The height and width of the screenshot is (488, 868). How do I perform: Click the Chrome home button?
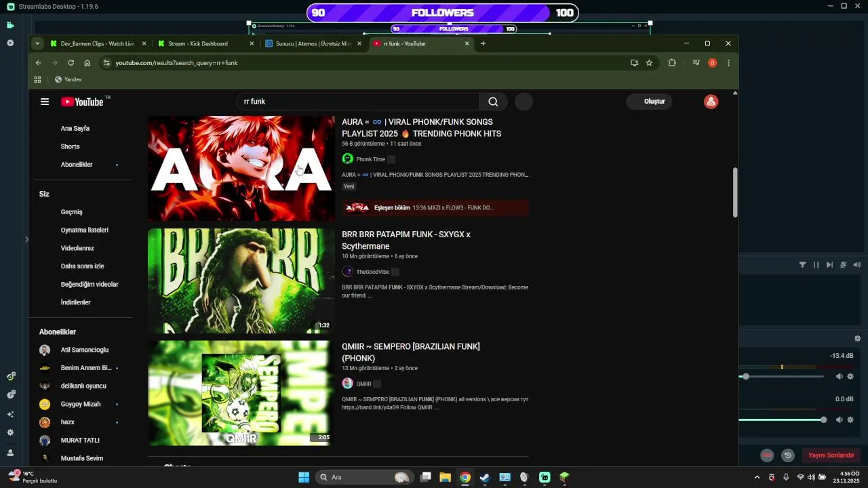tap(87, 62)
